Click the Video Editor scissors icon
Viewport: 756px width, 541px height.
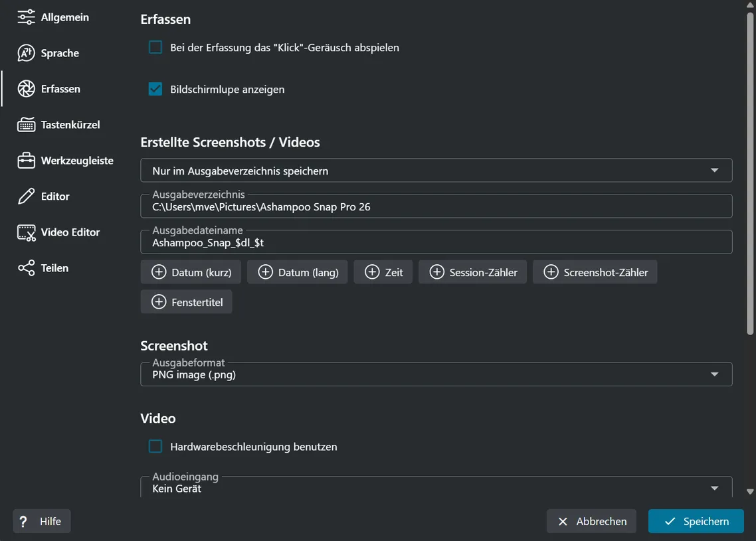(x=26, y=232)
